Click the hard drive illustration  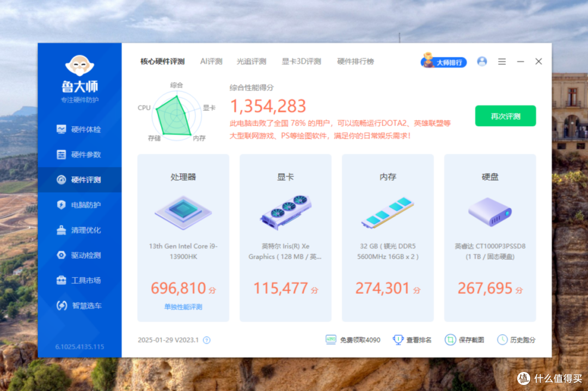pos(490,212)
